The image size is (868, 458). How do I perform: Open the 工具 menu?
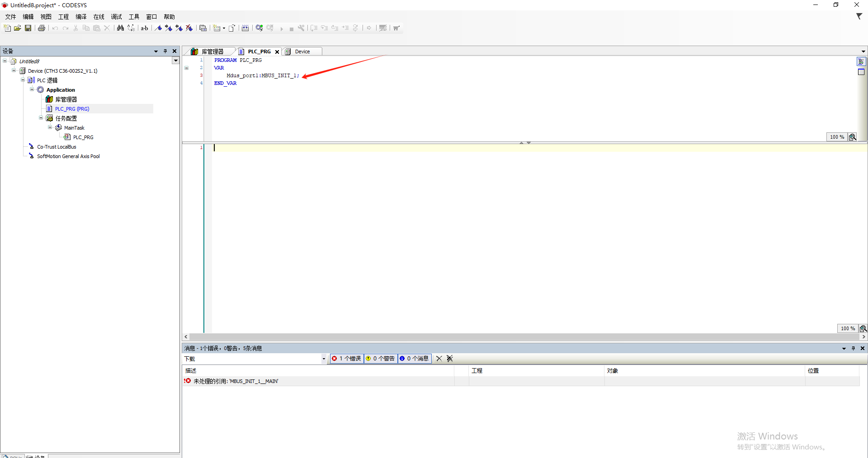coord(134,17)
